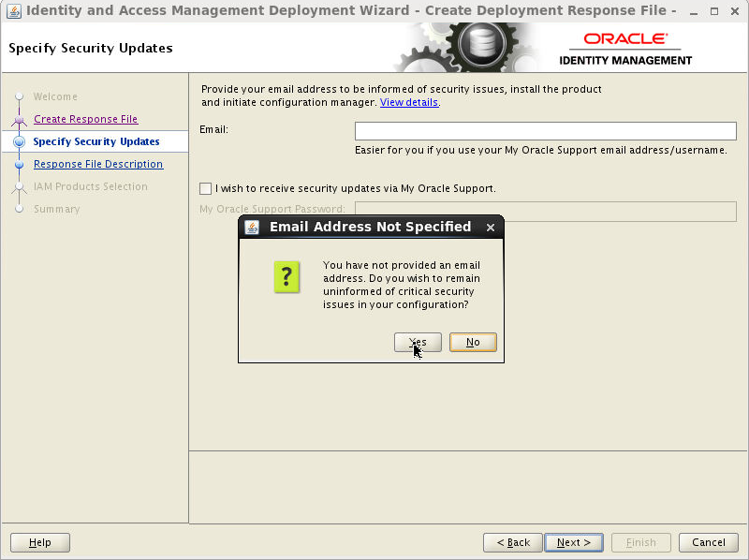Screen dimensions: 749x560
Task: Click the Java icon in wizard title bar
Action: point(13,10)
